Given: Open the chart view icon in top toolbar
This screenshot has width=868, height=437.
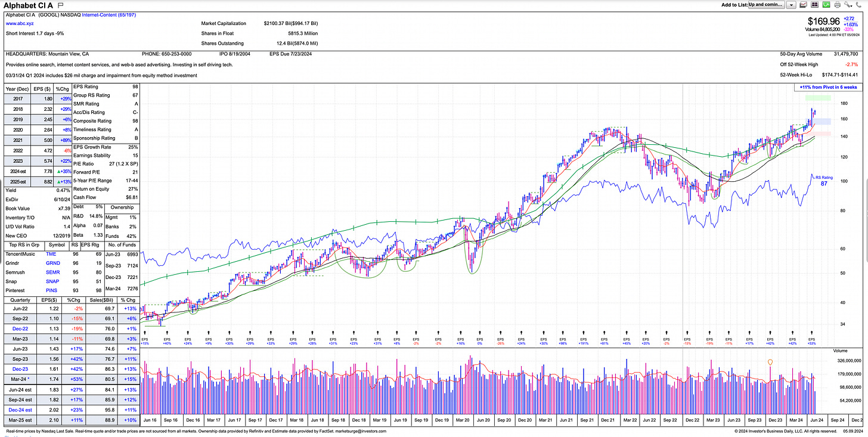Looking at the screenshot, I should click(804, 5).
